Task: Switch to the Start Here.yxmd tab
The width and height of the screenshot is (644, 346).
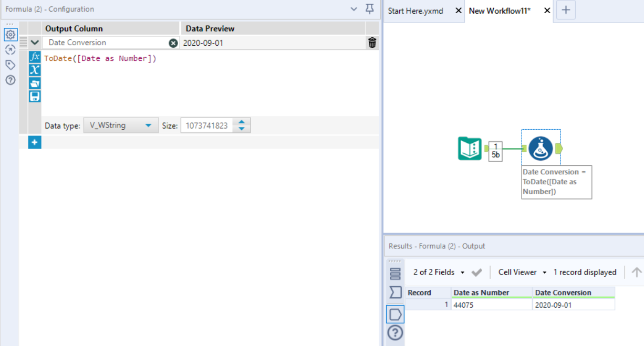Action: pyautogui.click(x=415, y=10)
